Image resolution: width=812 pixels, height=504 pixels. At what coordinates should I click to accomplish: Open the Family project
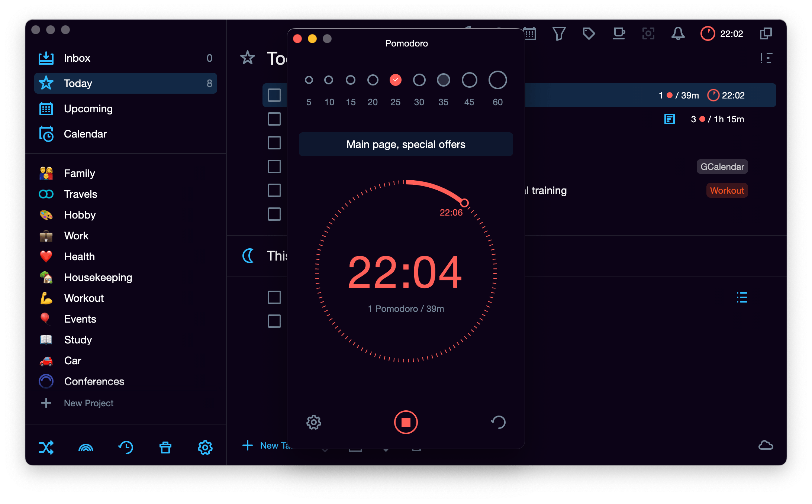(126, 173)
